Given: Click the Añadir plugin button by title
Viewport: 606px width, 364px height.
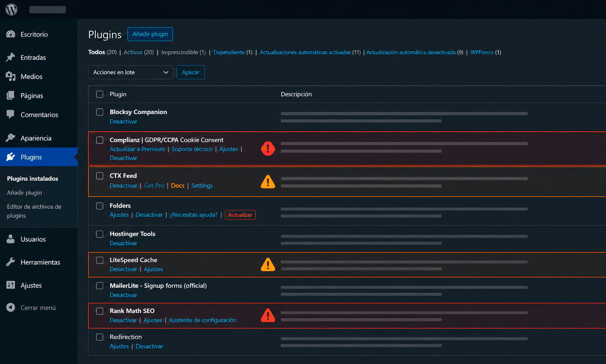Looking at the screenshot, I should click(150, 34).
